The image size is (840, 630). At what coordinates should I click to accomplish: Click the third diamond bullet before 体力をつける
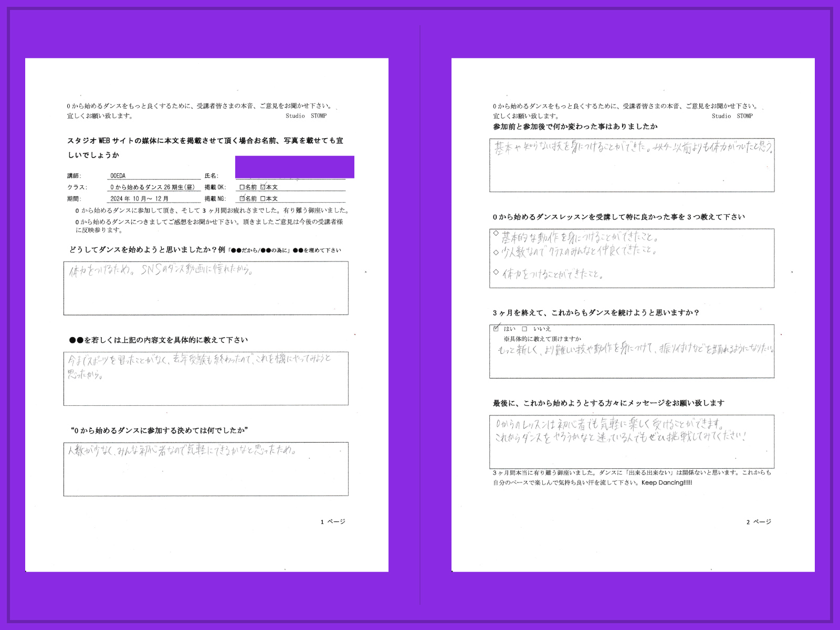pos(496,272)
